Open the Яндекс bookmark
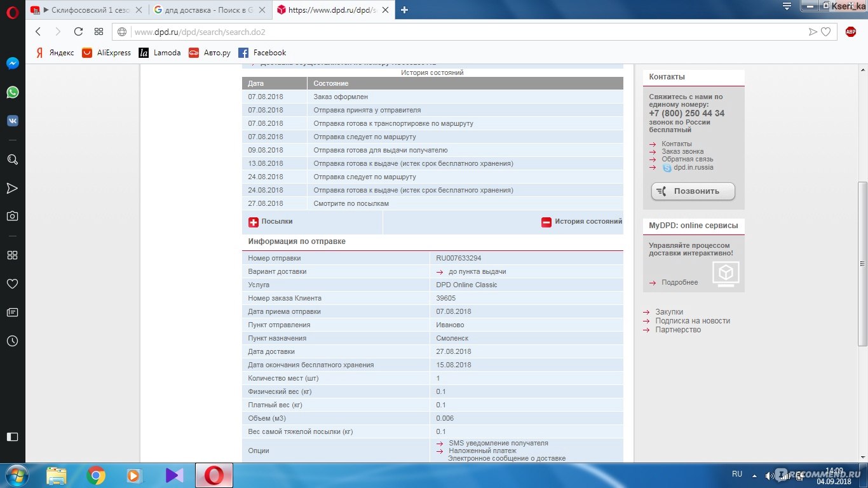Viewport: 868px width, 488px height. pos(55,53)
